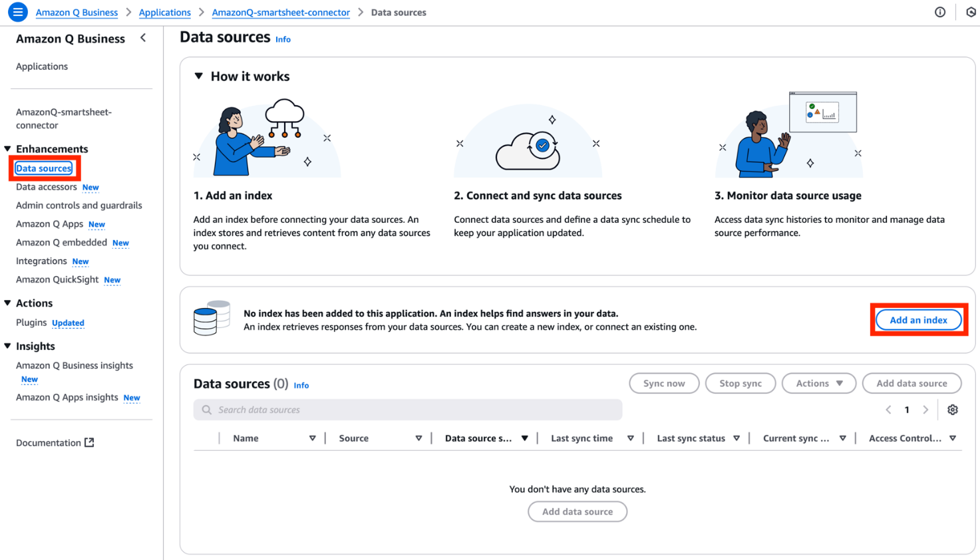
Task: Sort by Last sync status column arrow
Action: click(x=736, y=438)
